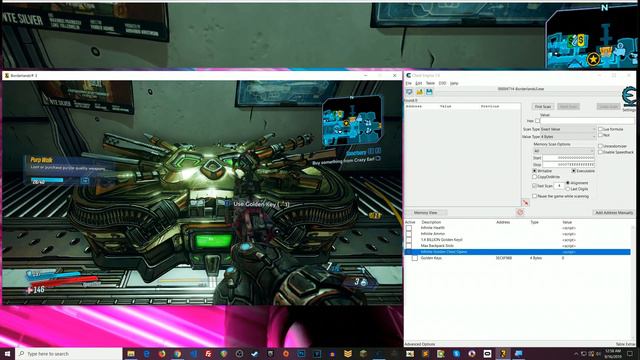640x360 pixels.
Task: Open the Edit menu in Cheat Engine
Action: pyautogui.click(x=419, y=83)
